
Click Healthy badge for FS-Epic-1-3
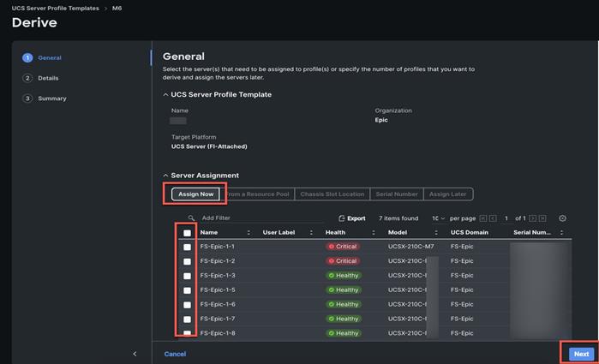tap(344, 276)
